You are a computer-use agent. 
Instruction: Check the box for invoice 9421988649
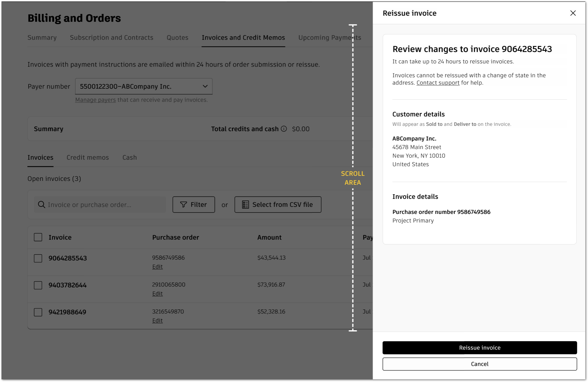tap(38, 312)
